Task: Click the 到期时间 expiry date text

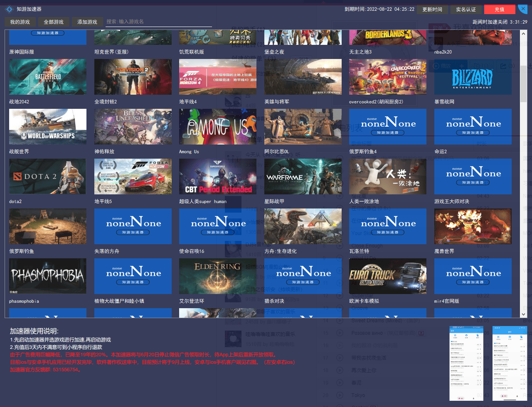Action: click(379, 9)
